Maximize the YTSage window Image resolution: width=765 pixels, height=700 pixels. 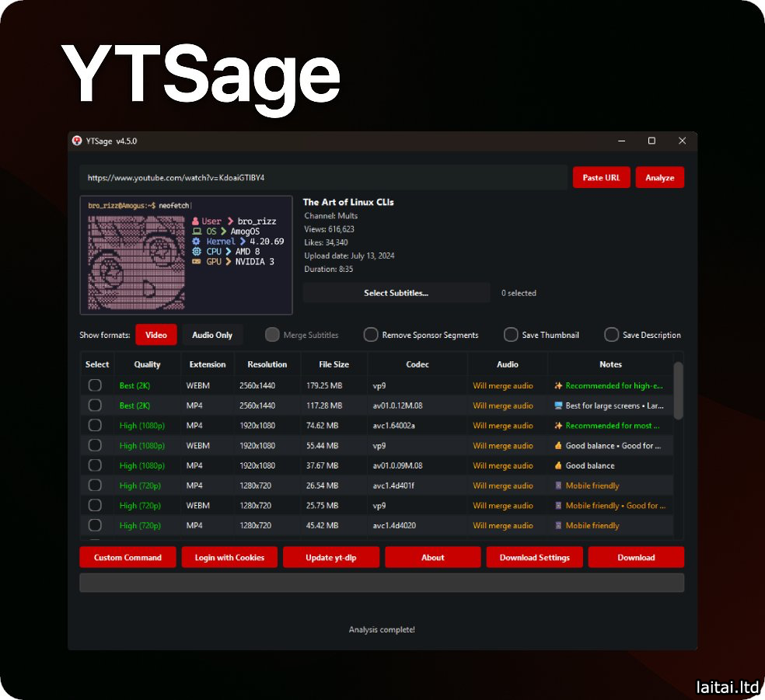(x=651, y=141)
